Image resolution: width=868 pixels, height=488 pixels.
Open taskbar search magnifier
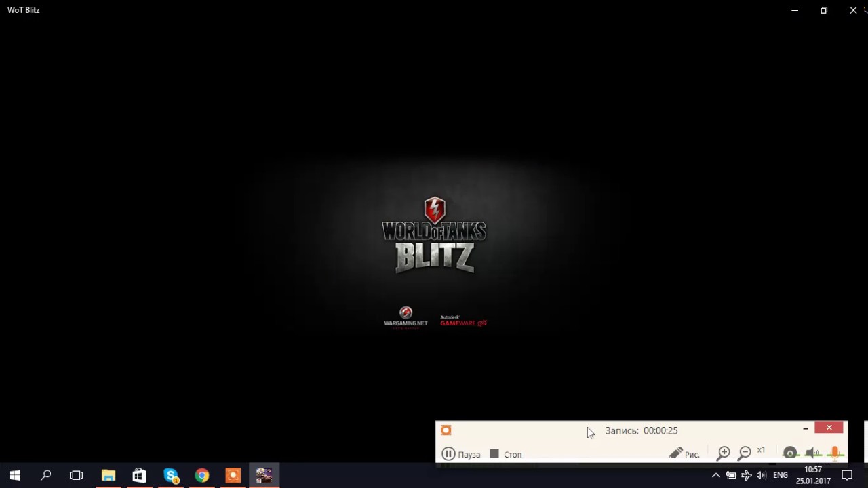click(46, 476)
